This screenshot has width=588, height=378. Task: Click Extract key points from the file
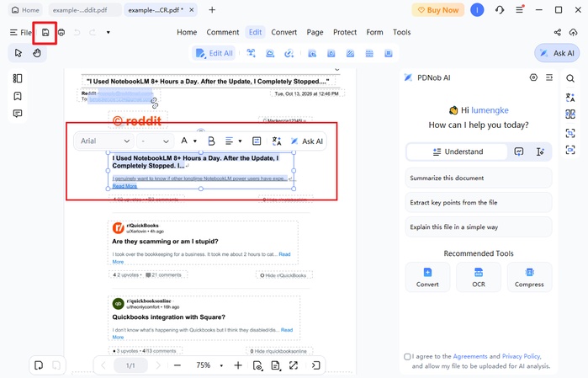(x=479, y=202)
